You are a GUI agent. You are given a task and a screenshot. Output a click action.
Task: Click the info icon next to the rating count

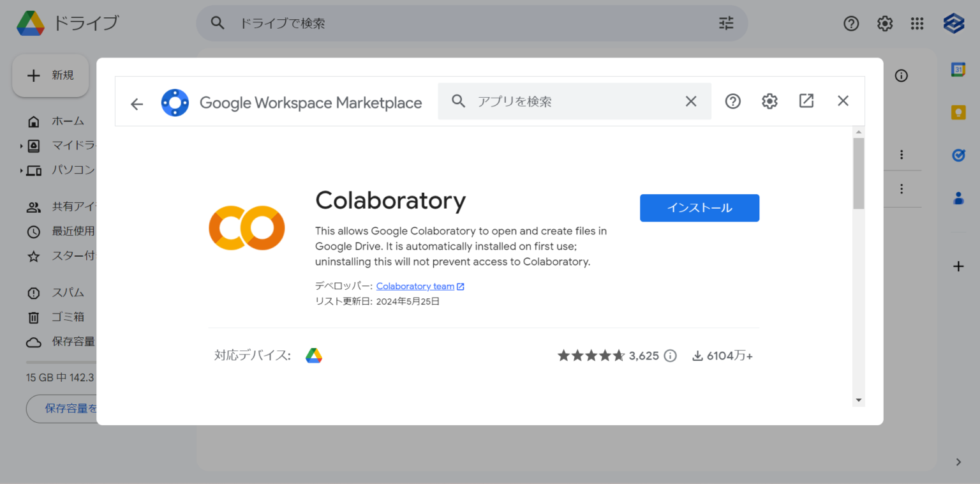coord(671,356)
